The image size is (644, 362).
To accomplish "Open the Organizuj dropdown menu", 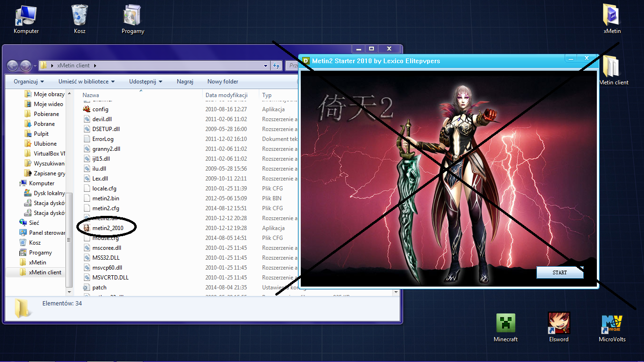I will (29, 82).
